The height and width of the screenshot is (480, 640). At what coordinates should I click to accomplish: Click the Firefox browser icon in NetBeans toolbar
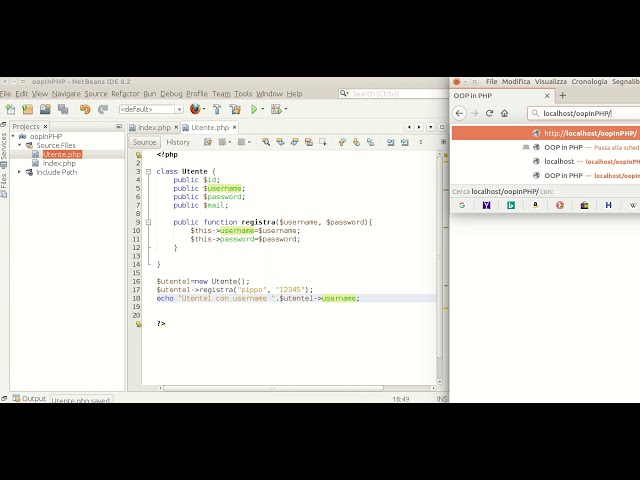[195, 109]
